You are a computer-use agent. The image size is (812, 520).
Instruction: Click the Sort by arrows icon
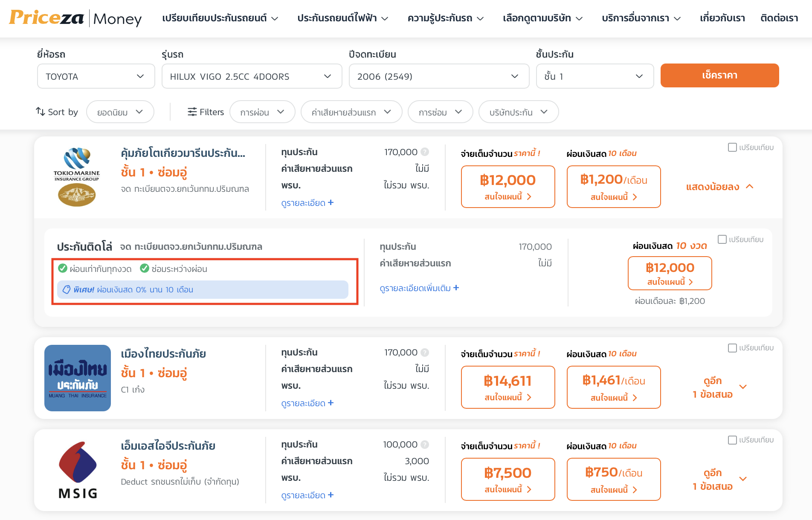coord(41,112)
